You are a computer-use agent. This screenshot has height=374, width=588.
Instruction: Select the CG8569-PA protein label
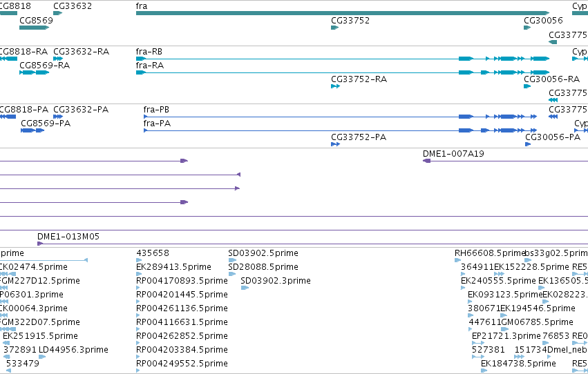coord(46,124)
